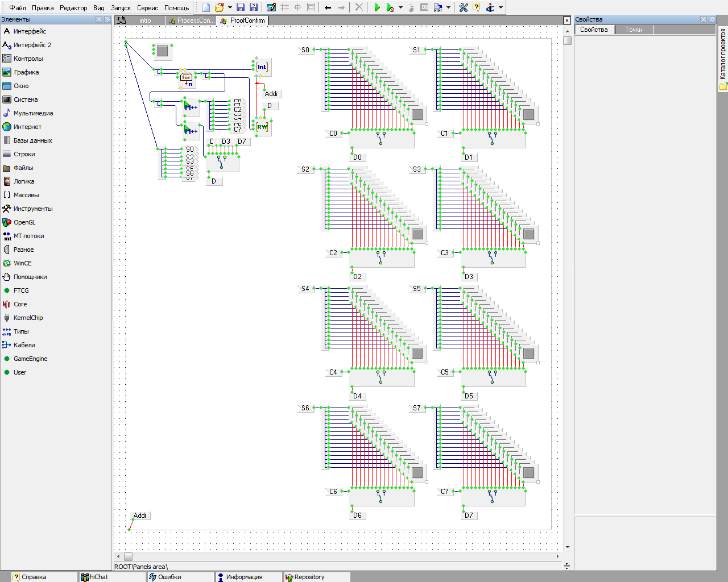Screen dimensions: 728x582
Task: Open the Сервис menu
Action: (x=147, y=8)
